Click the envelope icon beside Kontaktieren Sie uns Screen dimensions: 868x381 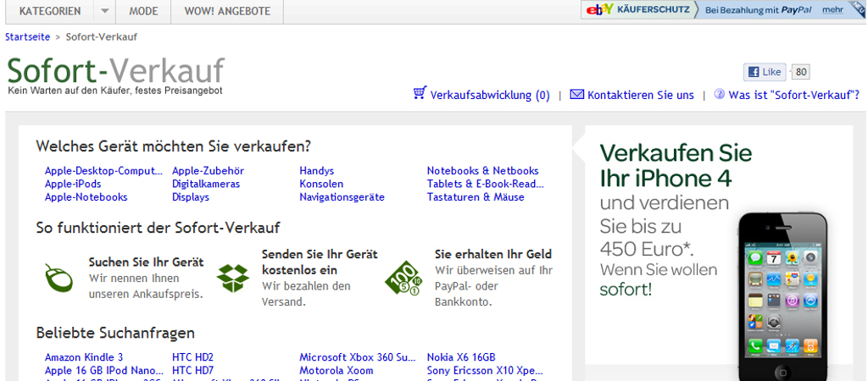click(576, 95)
